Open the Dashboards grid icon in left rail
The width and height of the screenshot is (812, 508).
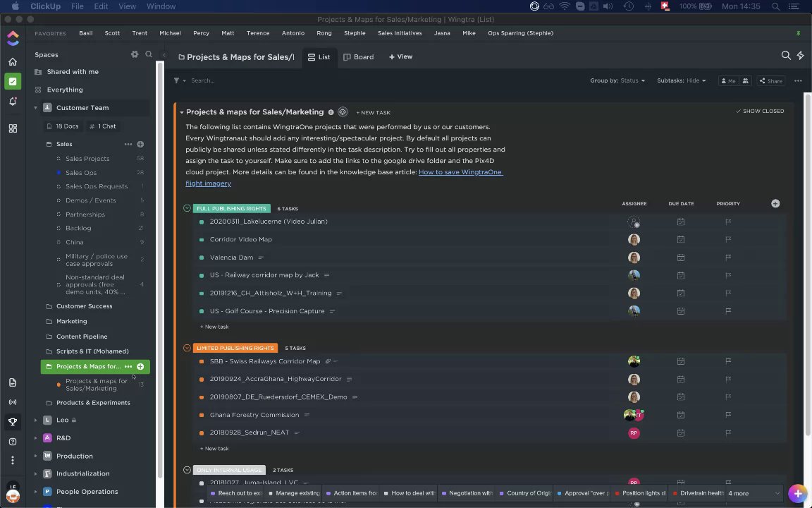tap(13, 128)
